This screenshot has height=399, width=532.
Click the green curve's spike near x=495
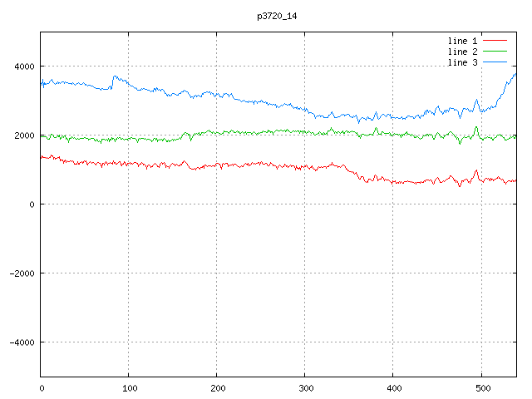point(476,127)
